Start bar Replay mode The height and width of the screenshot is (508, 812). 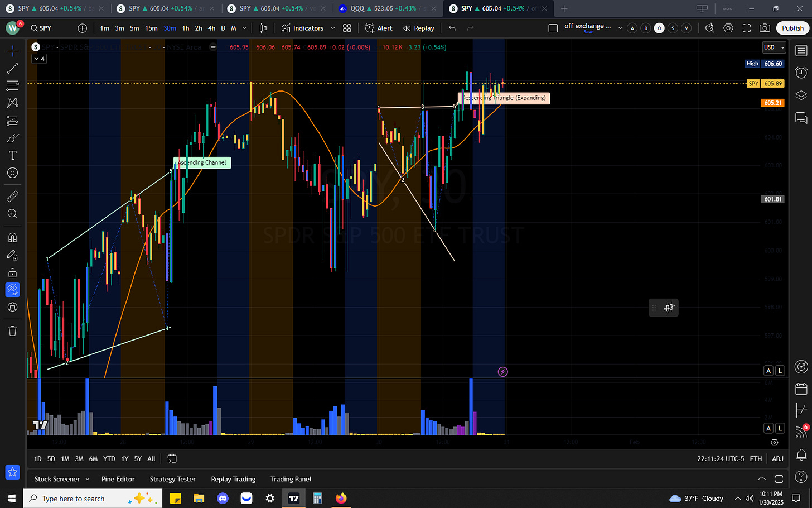tap(419, 28)
